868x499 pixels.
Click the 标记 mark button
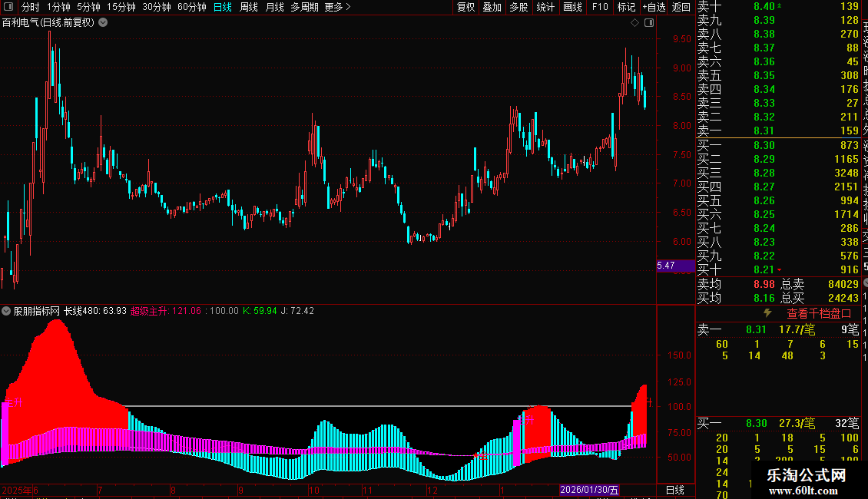626,7
